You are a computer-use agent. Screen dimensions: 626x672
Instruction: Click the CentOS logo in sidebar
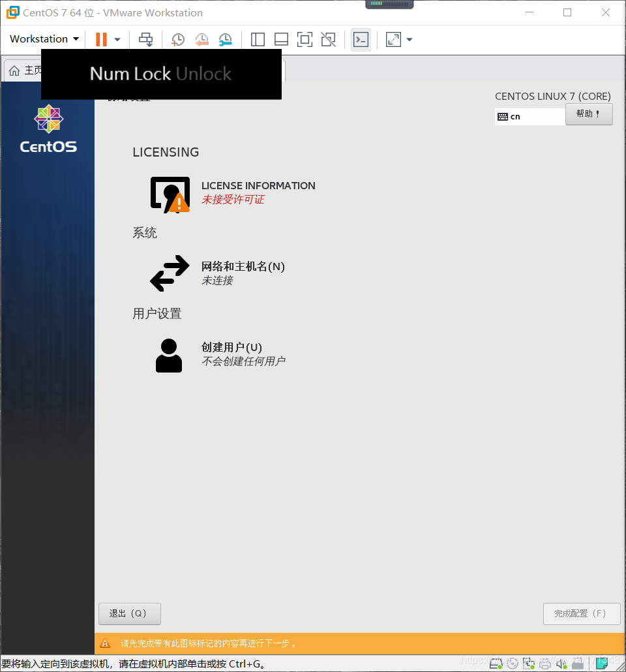coord(48,129)
